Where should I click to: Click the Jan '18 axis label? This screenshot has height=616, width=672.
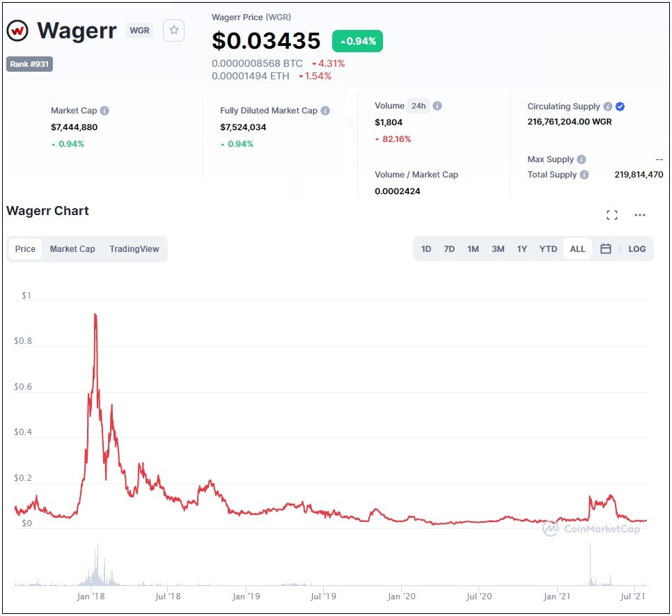pyautogui.click(x=91, y=597)
